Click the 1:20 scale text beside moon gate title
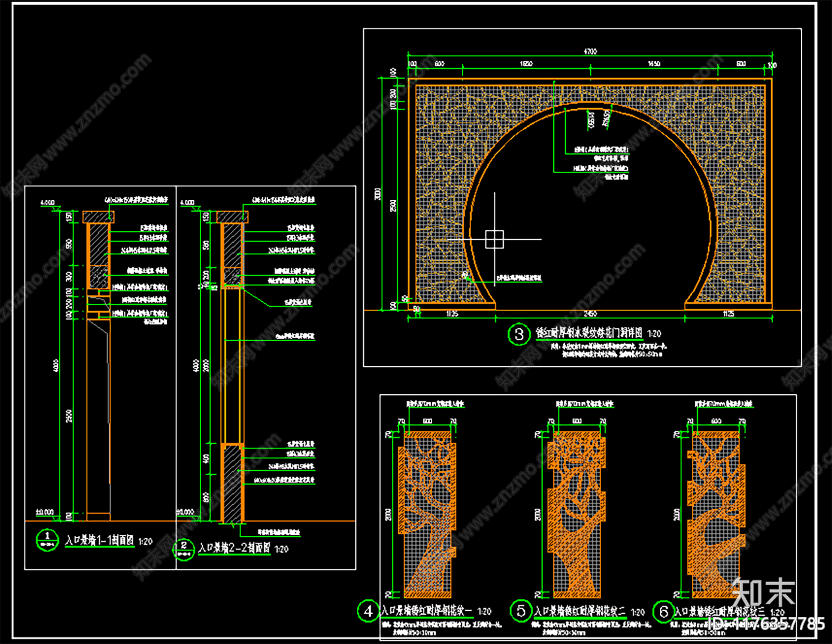Image resolution: width=832 pixels, height=644 pixels. coord(654,333)
